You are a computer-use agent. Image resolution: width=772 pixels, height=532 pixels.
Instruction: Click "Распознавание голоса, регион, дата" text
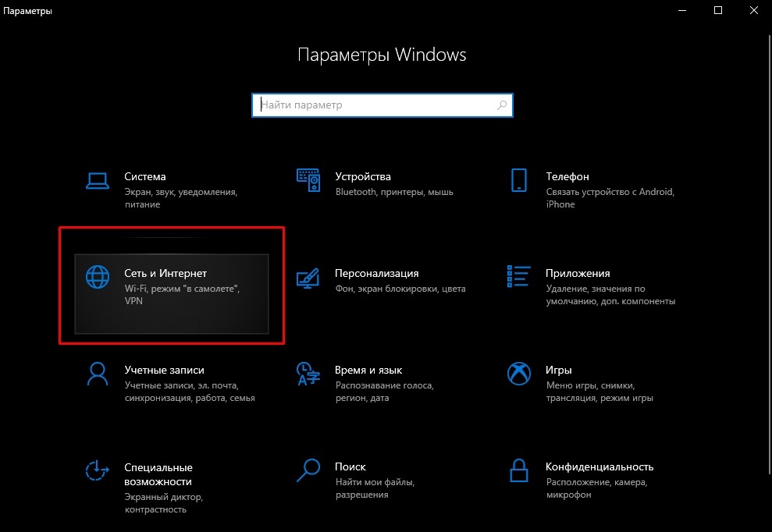[x=384, y=392]
